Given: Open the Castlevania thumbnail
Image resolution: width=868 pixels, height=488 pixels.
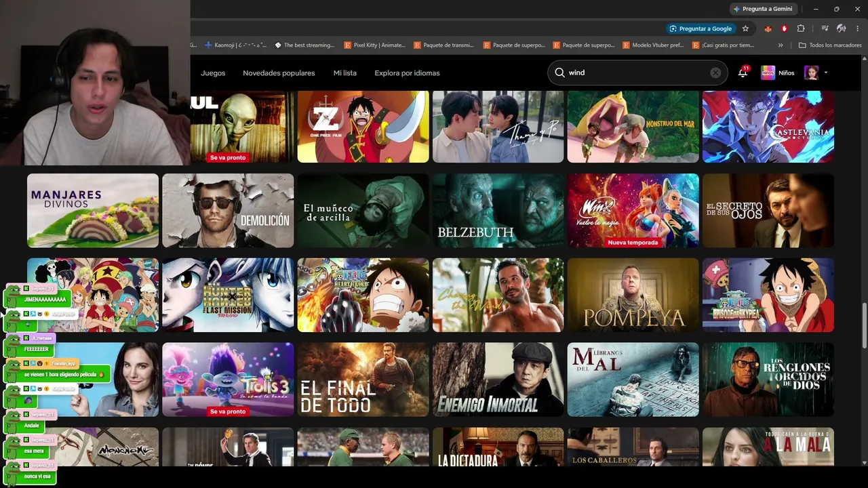Looking at the screenshot, I should (x=768, y=127).
